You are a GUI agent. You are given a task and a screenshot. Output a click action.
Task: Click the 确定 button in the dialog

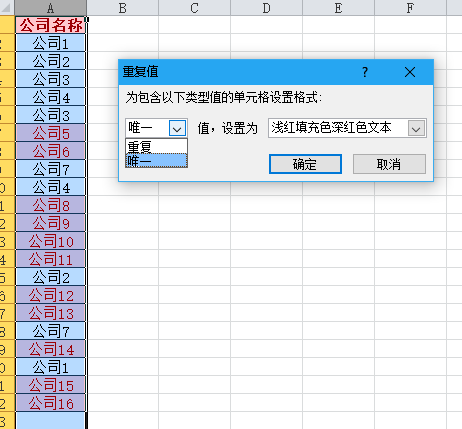[x=305, y=164]
